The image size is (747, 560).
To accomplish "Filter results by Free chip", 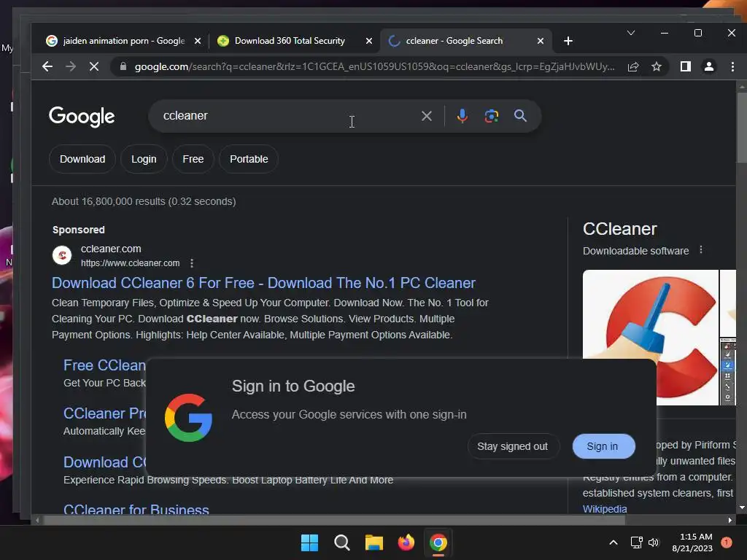I will tap(193, 159).
